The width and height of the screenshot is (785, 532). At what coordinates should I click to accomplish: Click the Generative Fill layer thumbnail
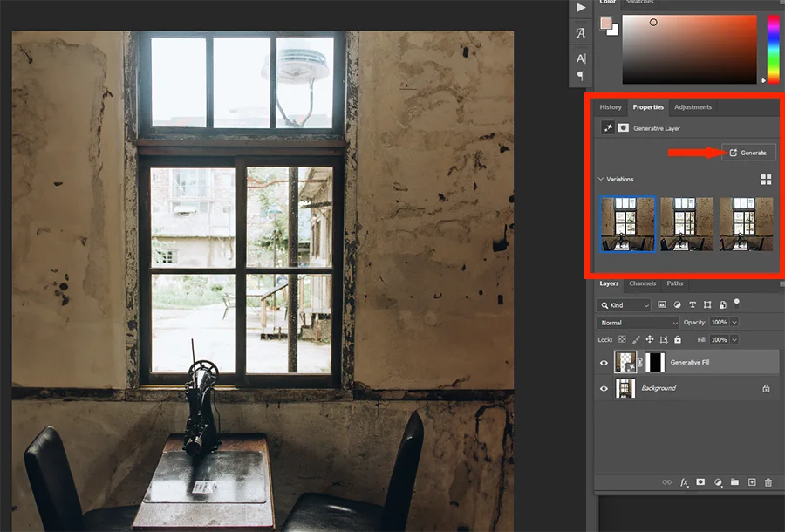(625, 362)
